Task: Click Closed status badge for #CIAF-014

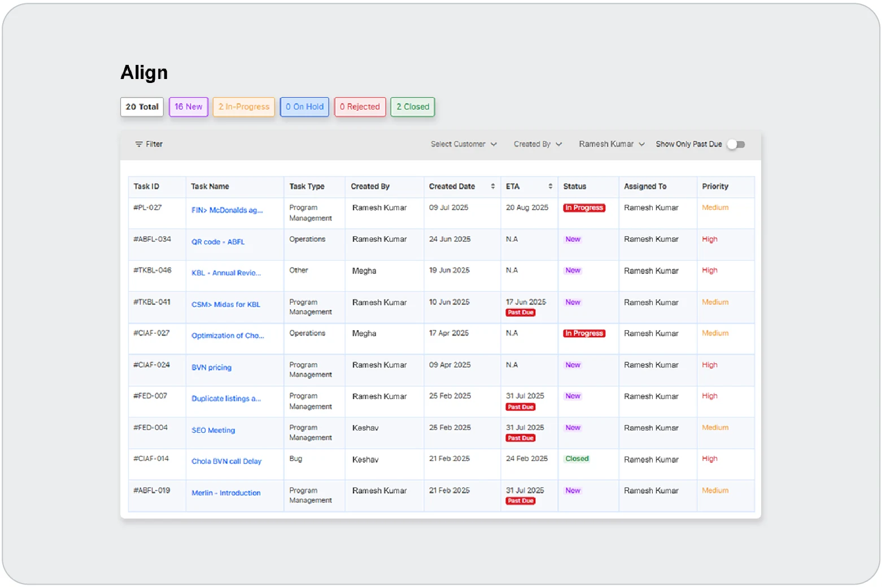Action: pyautogui.click(x=577, y=459)
